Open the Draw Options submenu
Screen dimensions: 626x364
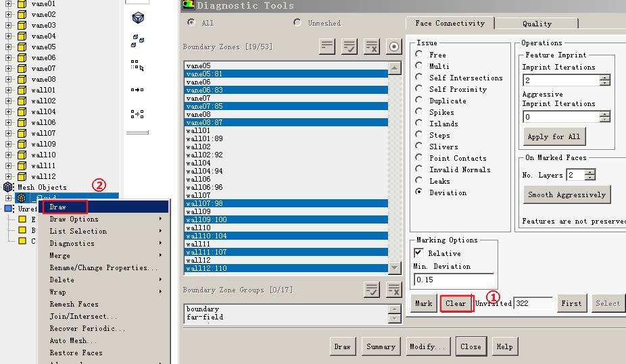click(105, 219)
